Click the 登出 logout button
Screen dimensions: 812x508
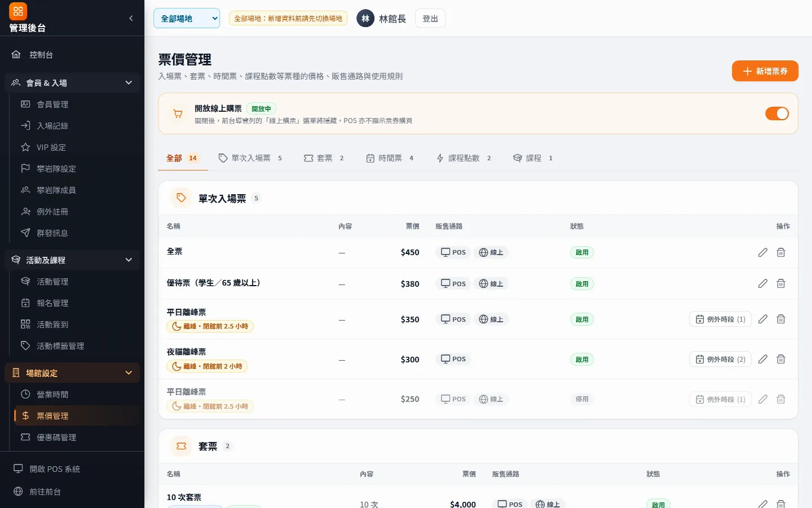click(430, 19)
